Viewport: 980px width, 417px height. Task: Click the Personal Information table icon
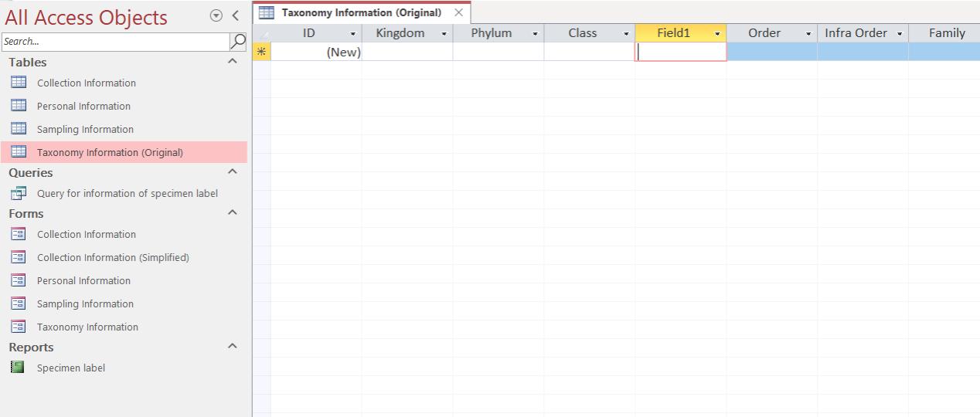pyautogui.click(x=19, y=106)
